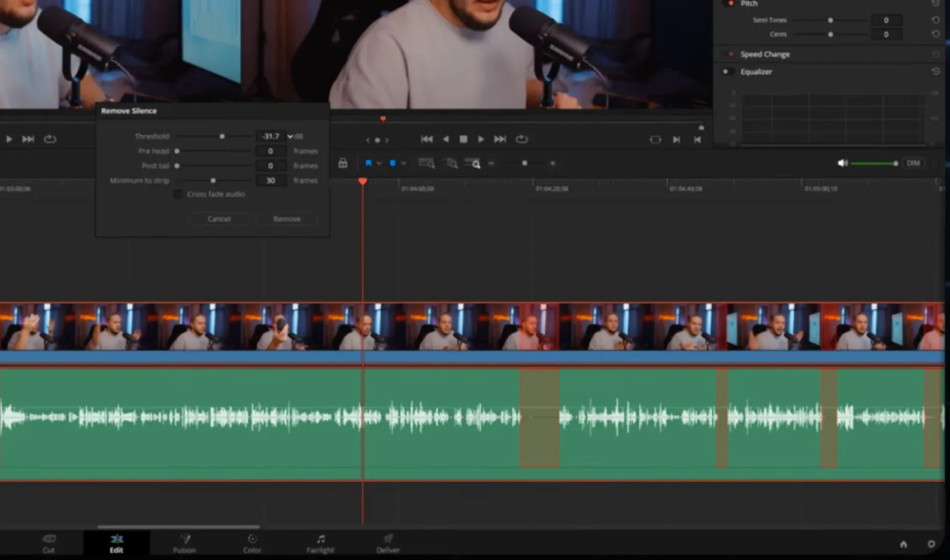Click the detail zoom icon
The height and width of the screenshot is (560, 950).
[452, 163]
